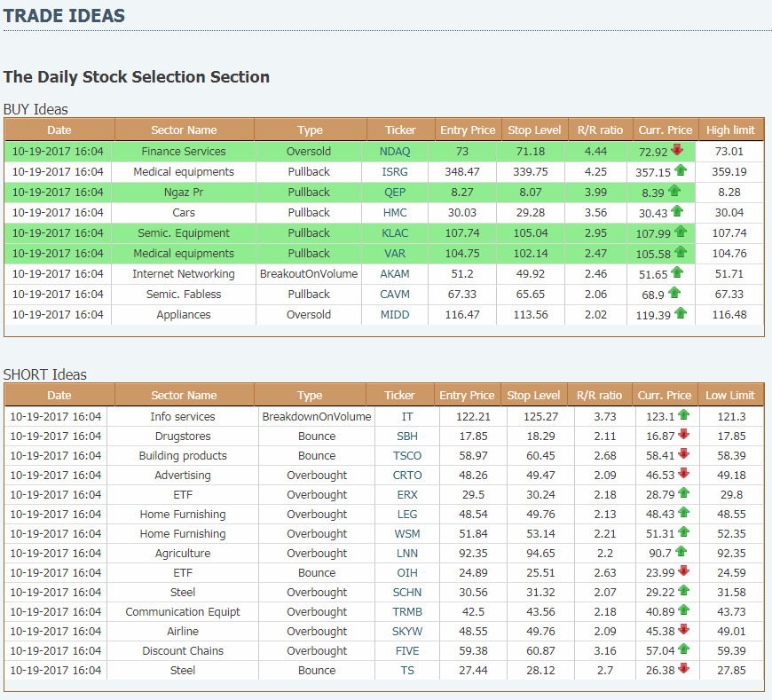This screenshot has width=772, height=700.
Task: Open the WSM ticker link
Action: pos(407,534)
